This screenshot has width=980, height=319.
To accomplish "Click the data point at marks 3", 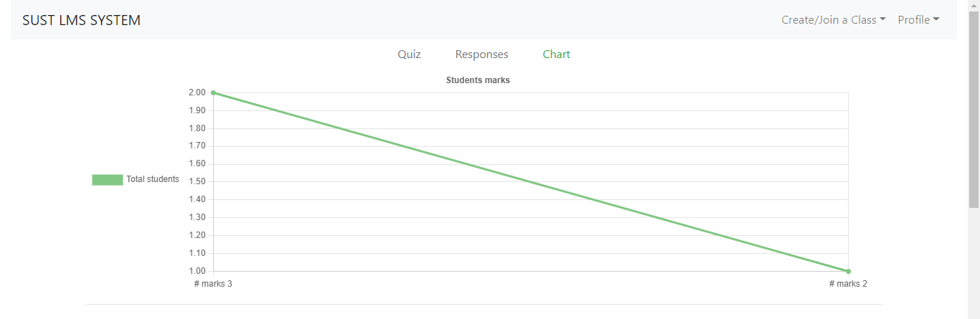I will (213, 92).
